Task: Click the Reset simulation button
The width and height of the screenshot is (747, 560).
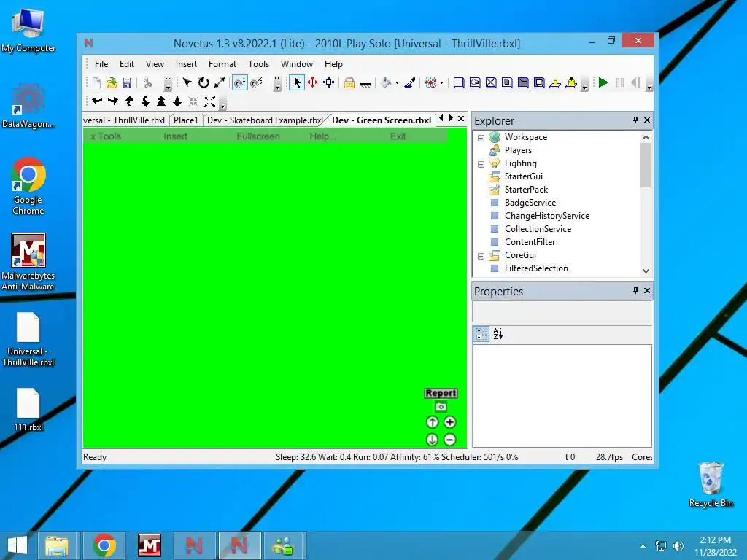Action: 635,83
